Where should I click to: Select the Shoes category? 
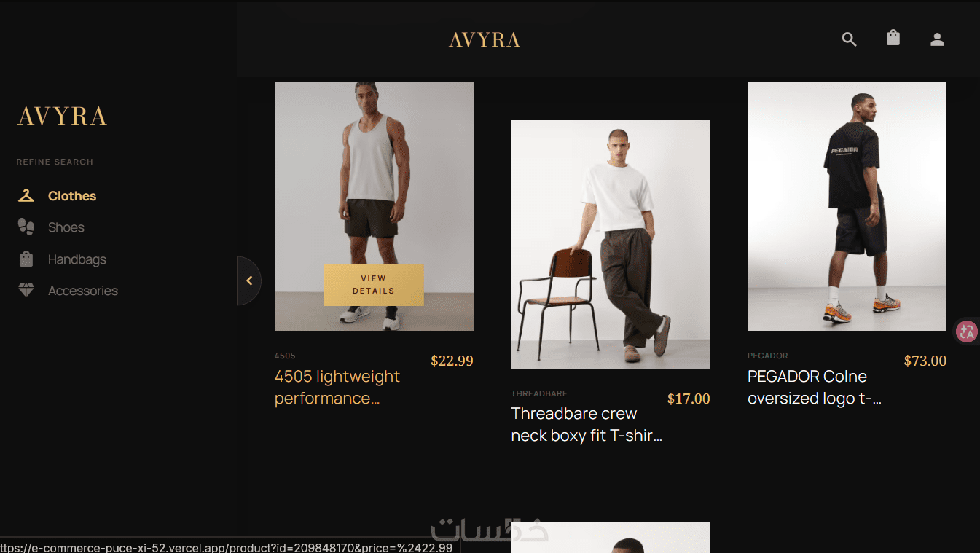pyautogui.click(x=66, y=227)
